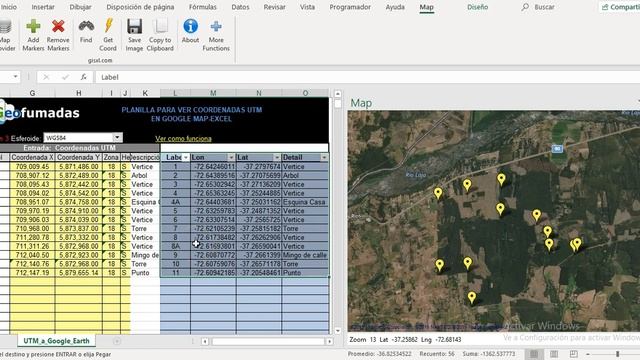640x360 pixels.
Task: Select cell with latitude -37.2797674
Action: click(x=259, y=167)
